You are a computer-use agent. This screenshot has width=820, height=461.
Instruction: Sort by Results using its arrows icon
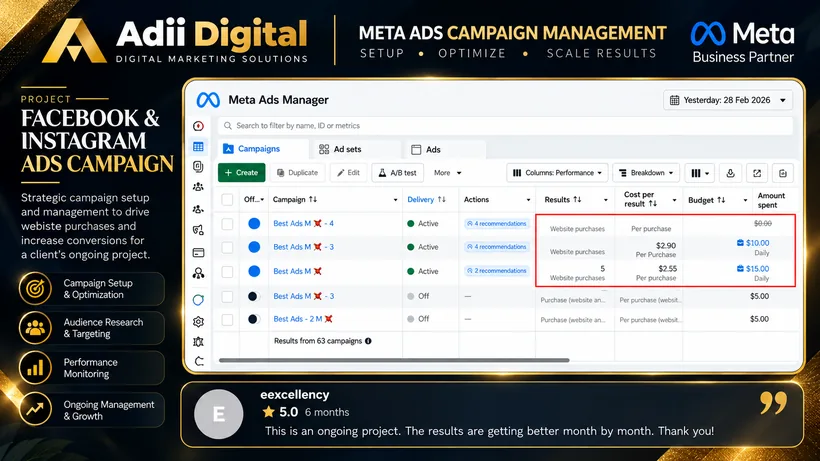coord(577,199)
